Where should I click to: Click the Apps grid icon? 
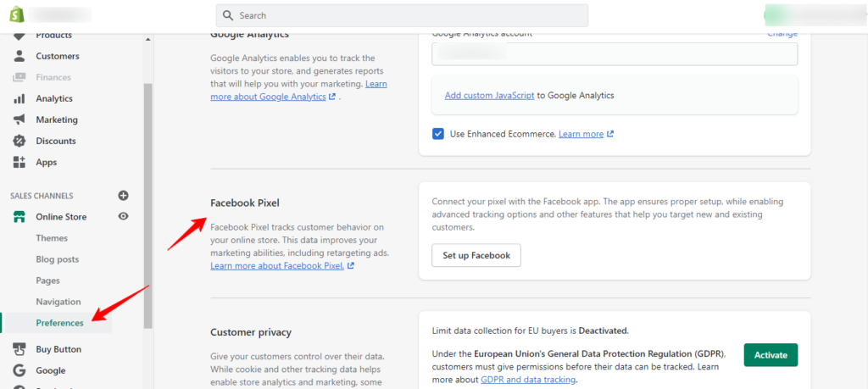(19, 162)
